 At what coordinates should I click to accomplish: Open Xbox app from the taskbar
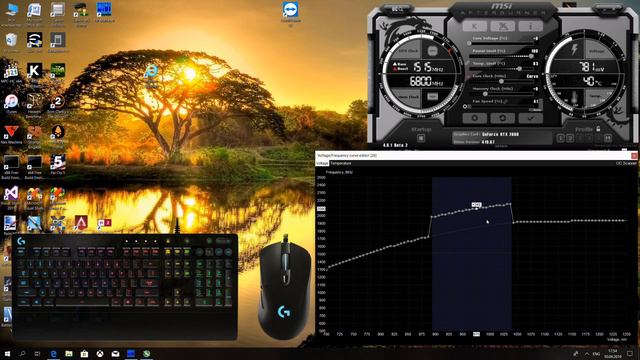click(100, 353)
